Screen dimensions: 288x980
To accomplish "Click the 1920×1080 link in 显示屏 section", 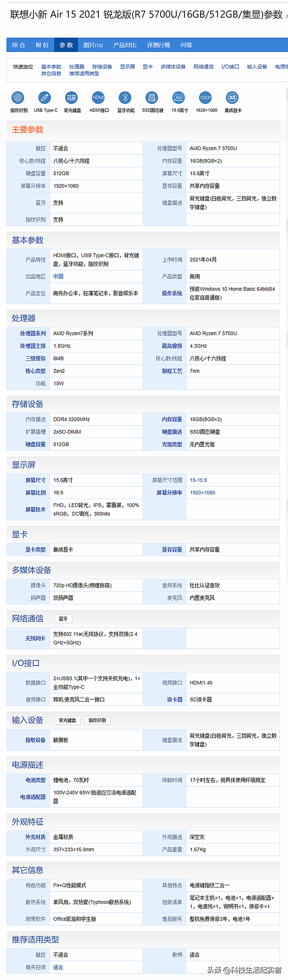I will (x=203, y=493).
